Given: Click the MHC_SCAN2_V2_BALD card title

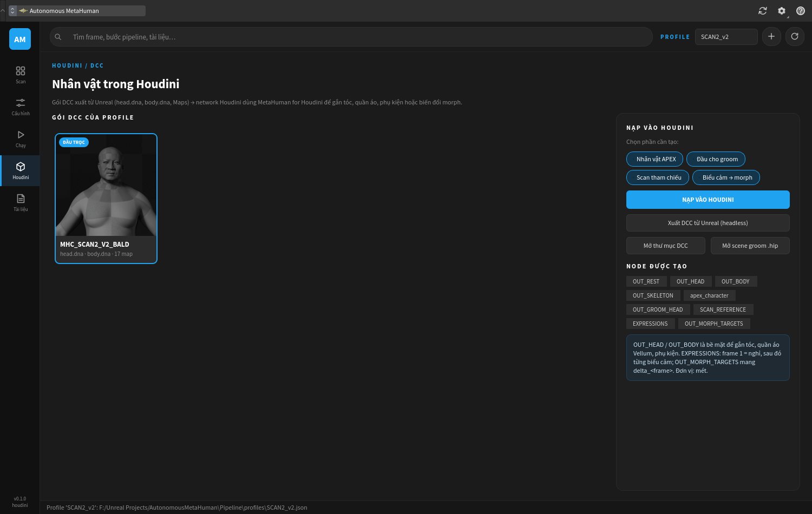Looking at the screenshot, I should 95,245.
